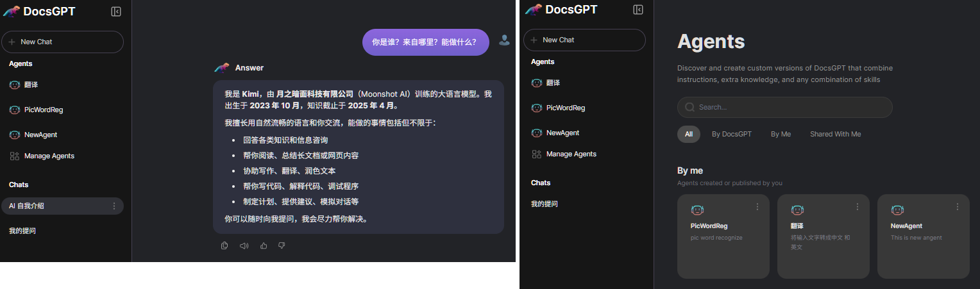
Task: Select the By DocsGPT filter tab
Action: (732, 134)
